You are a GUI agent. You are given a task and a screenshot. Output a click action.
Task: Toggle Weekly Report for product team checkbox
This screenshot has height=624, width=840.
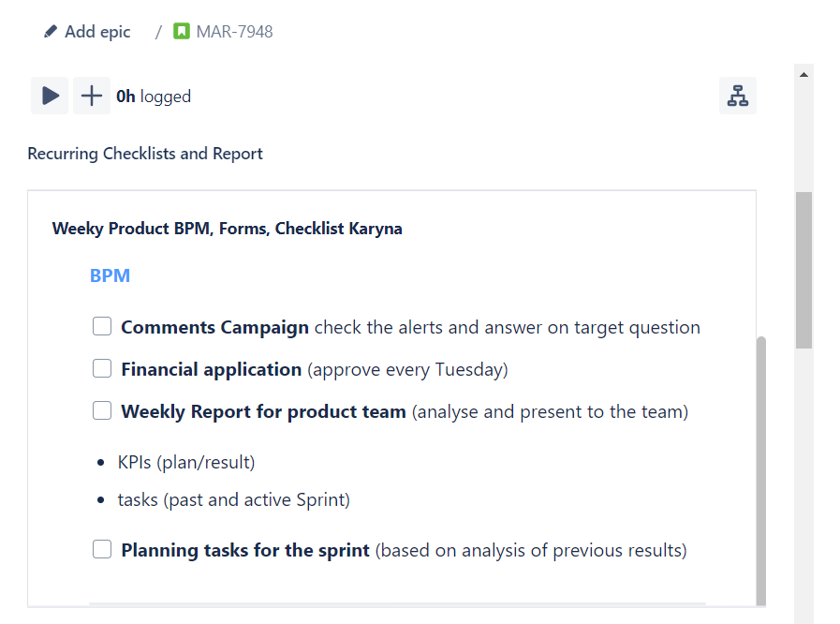(x=102, y=410)
